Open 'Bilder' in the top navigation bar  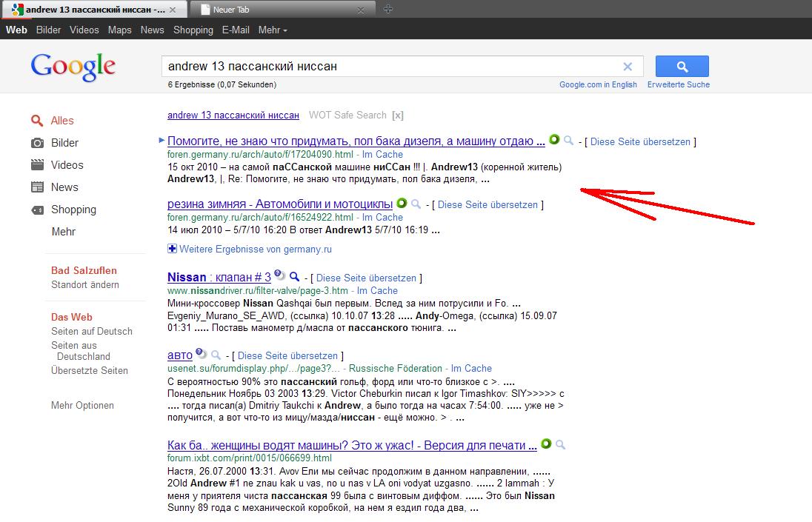(48, 30)
